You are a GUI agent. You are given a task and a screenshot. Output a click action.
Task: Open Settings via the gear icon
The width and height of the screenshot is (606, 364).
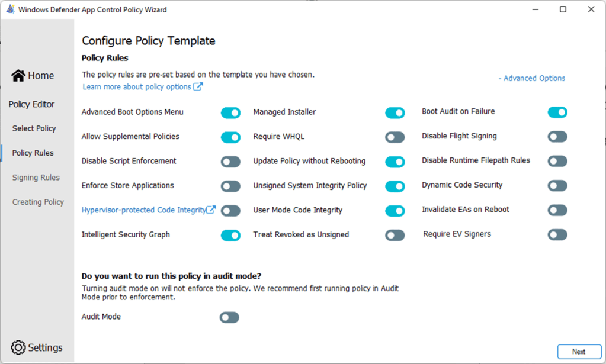pos(18,347)
